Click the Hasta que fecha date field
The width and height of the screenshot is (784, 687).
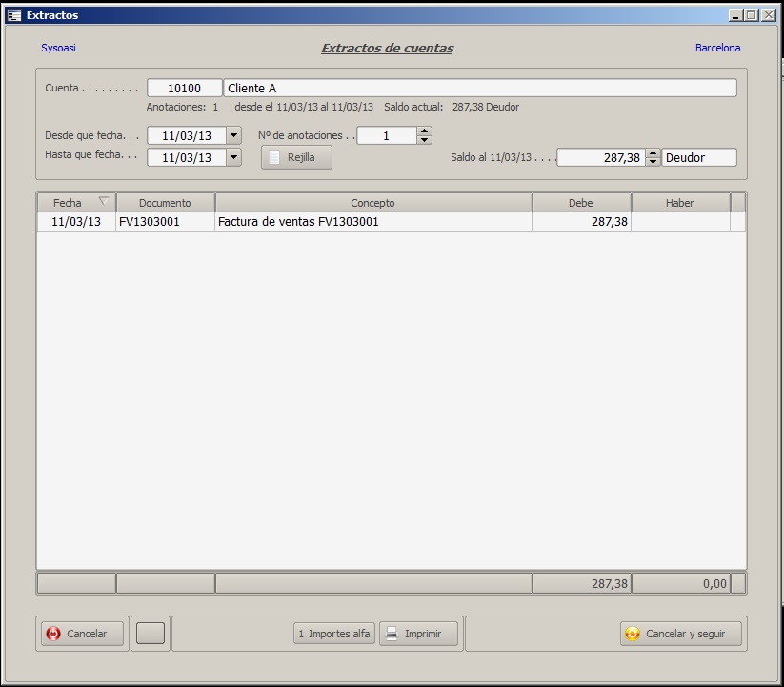(187, 157)
